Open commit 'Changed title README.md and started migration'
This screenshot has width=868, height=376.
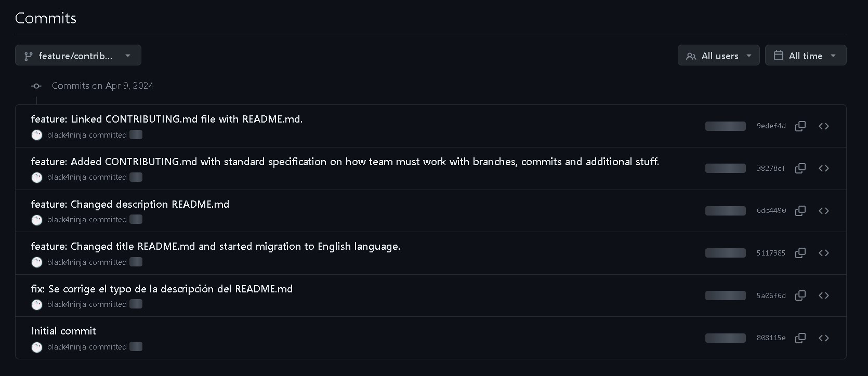point(215,246)
